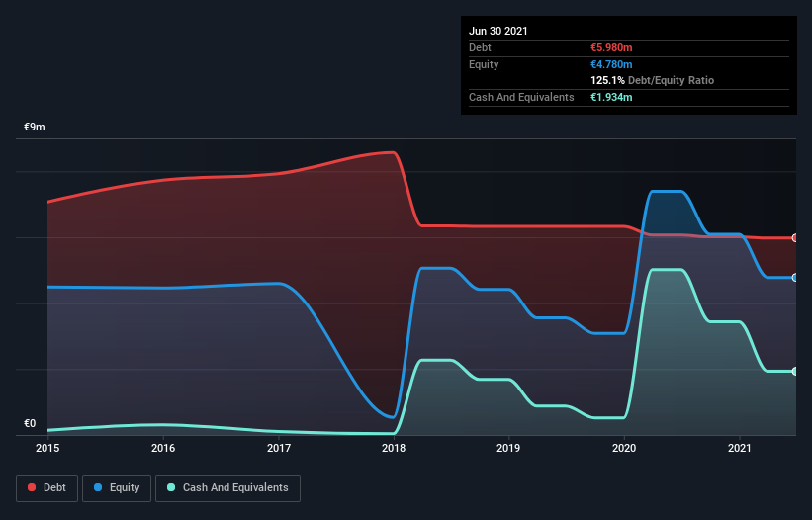Toggle the Cash And Equivalents legend button
Viewport: 812px width, 520px height.
(227, 488)
